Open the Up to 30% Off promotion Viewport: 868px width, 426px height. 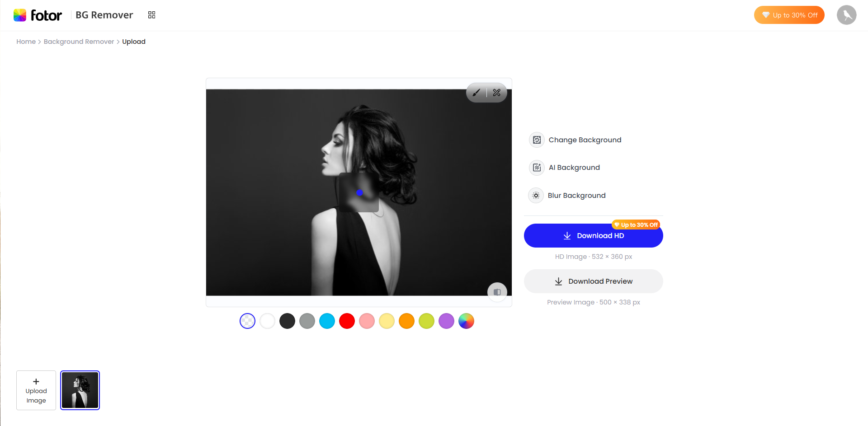point(789,15)
